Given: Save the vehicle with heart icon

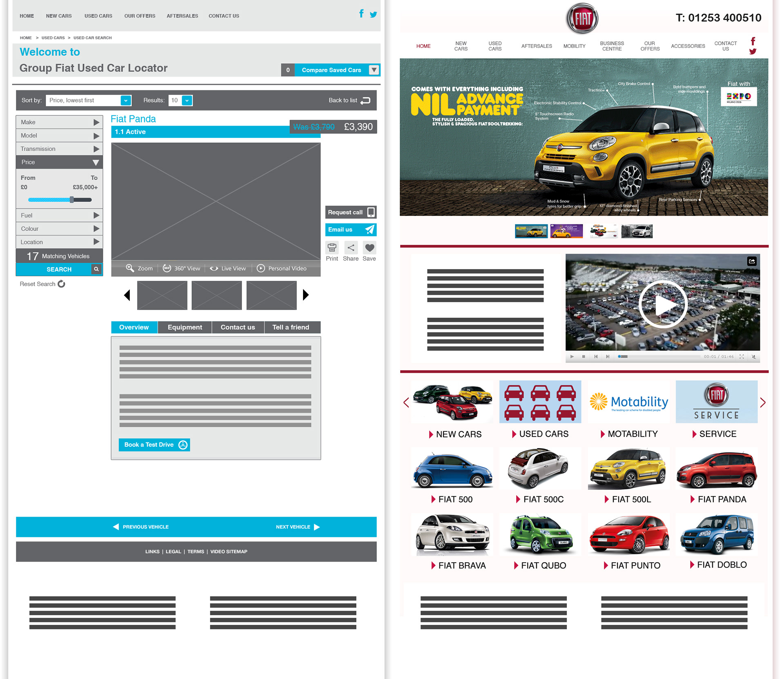Looking at the screenshot, I should 370,248.
